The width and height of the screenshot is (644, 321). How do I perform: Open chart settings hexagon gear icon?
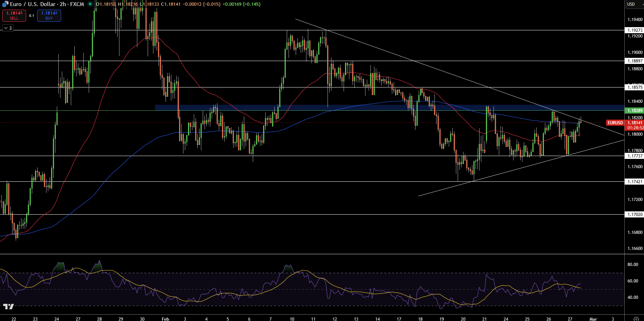pos(636,319)
